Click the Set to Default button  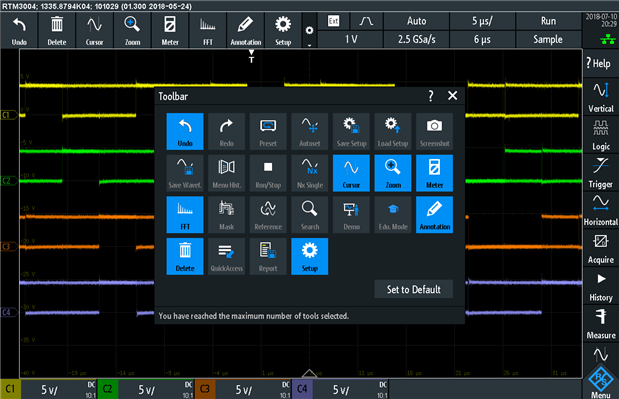pos(413,289)
